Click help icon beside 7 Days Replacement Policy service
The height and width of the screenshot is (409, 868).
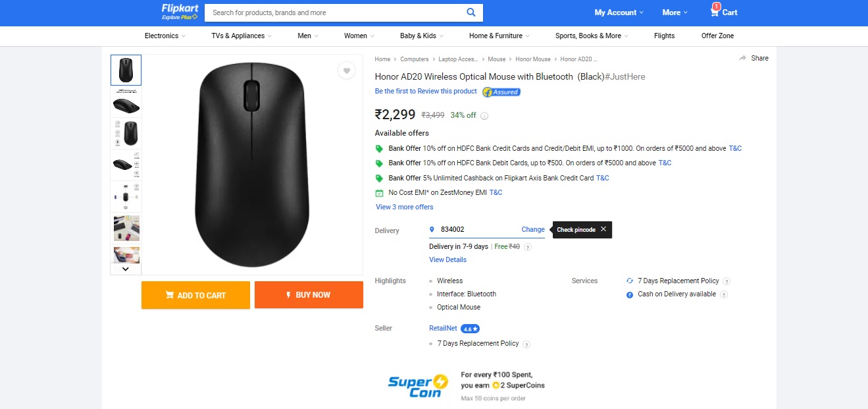click(x=727, y=281)
